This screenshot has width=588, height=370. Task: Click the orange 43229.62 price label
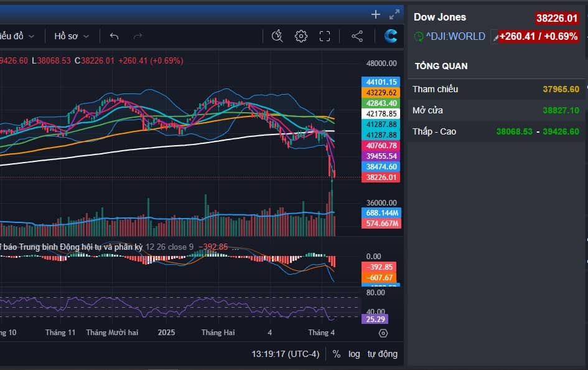tap(381, 92)
